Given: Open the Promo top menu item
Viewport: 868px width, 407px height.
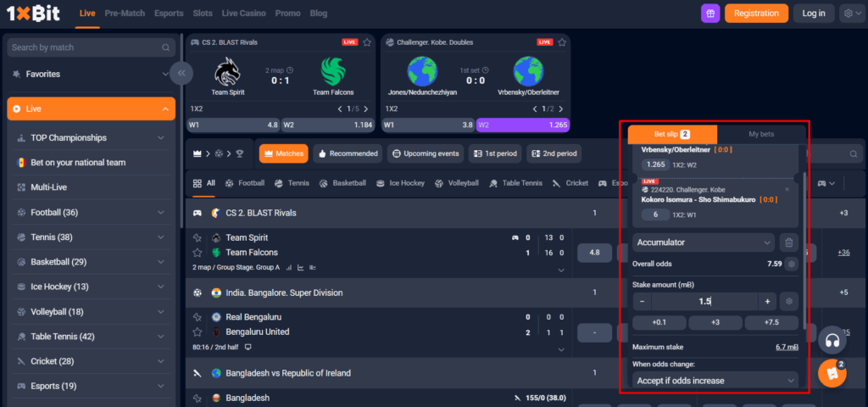Looking at the screenshot, I should point(288,14).
